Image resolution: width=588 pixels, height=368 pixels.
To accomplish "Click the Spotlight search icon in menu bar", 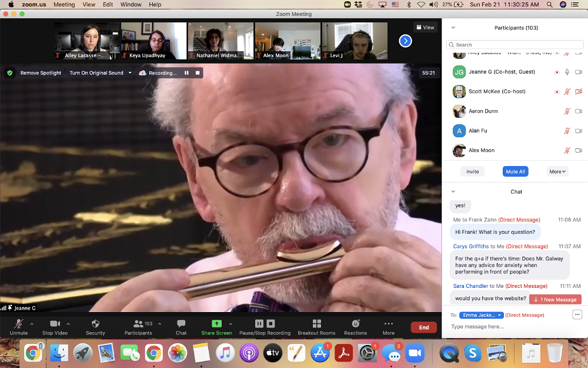I will pyautogui.click(x=549, y=5).
